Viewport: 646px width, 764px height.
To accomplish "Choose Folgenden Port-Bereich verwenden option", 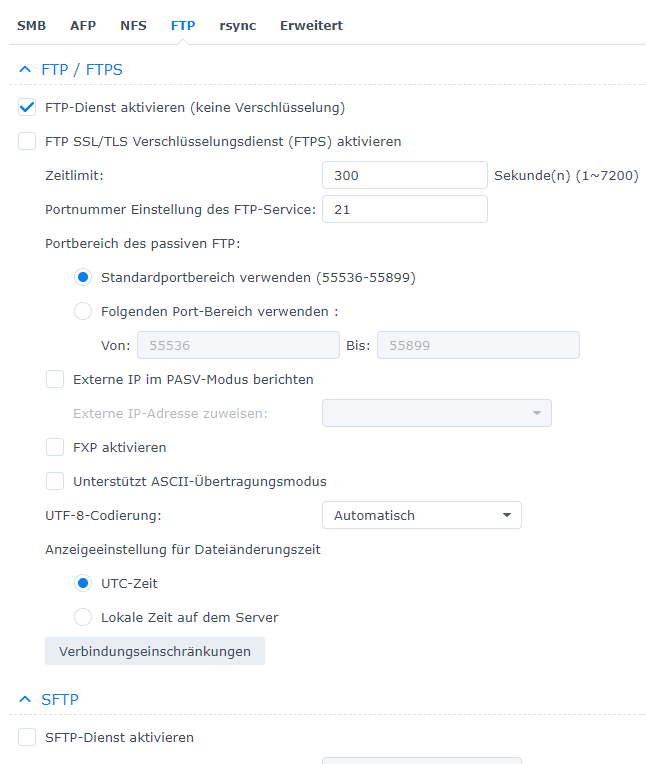I will coord(83,311).
